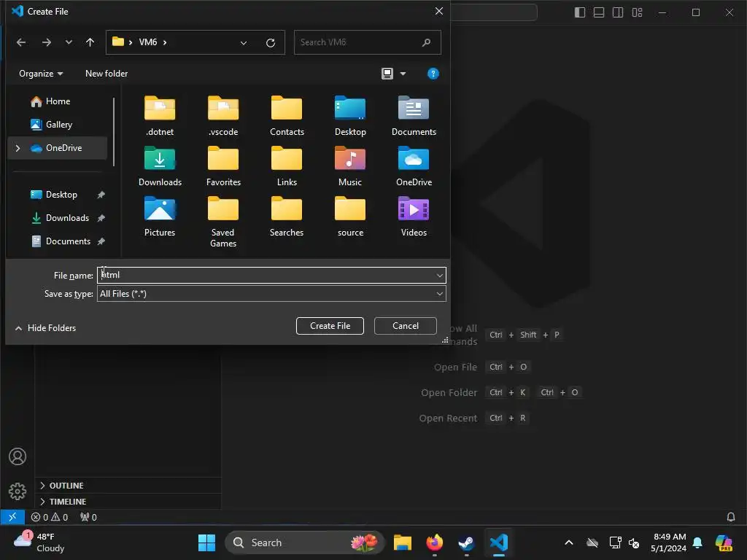Viewport: 747px width, 560px height.
Task: Click the navigation pane scrollbar
Action: pyautogui.click(x=114, y=133)
